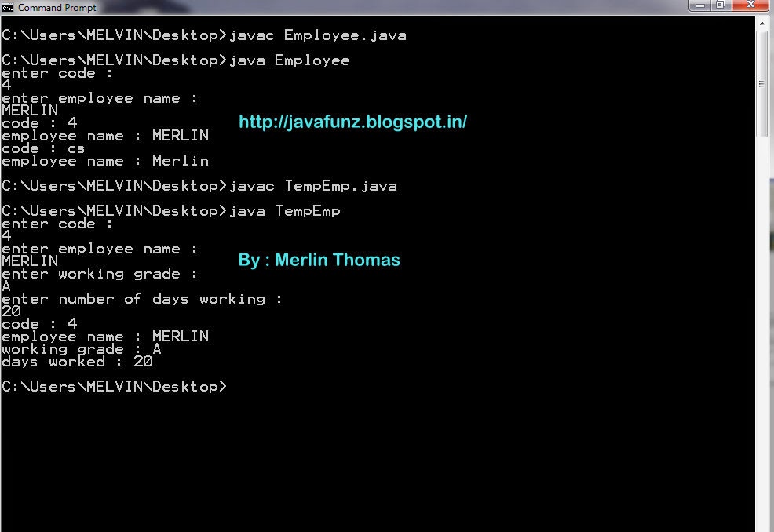
Task: Minimize the Command Prompt window
Action: point(699,5)
